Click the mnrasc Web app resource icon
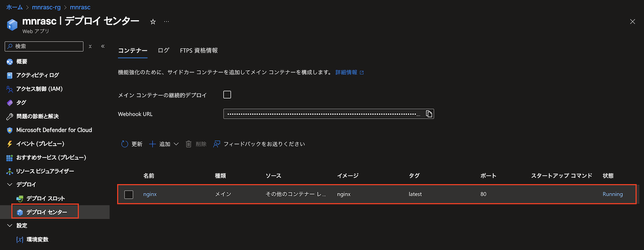644x250 pixels. pyautogui.click(x=12, y=25)
